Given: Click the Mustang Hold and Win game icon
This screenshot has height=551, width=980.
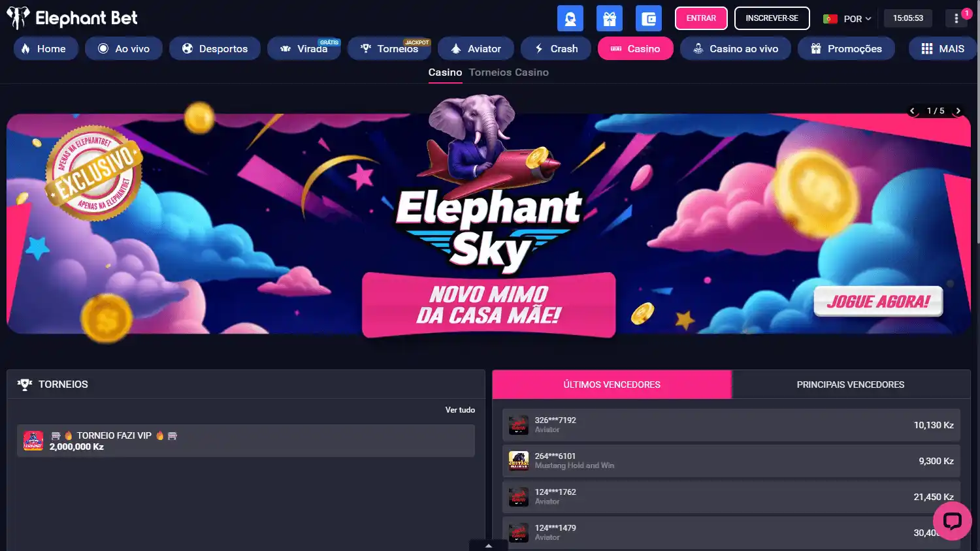Looking at the screenshot, I should click(519, 461).
